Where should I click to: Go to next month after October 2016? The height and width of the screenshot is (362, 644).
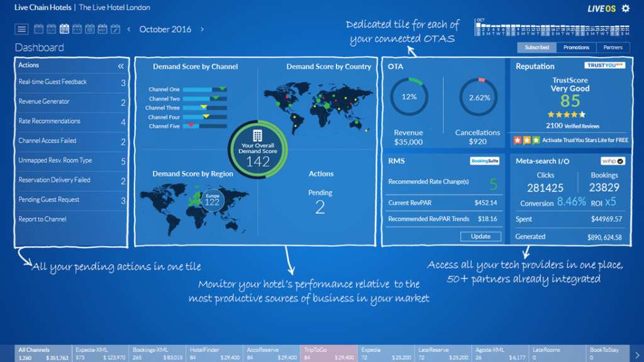click(x=202, y=29)
